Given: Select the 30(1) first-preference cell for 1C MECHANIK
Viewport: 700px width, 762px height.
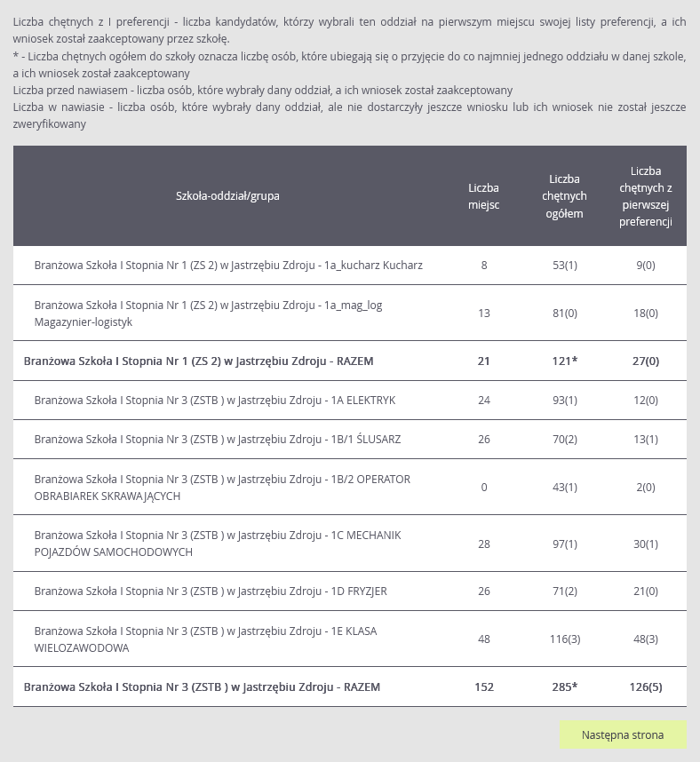Looking at the screenshot, I should (646, 544).
